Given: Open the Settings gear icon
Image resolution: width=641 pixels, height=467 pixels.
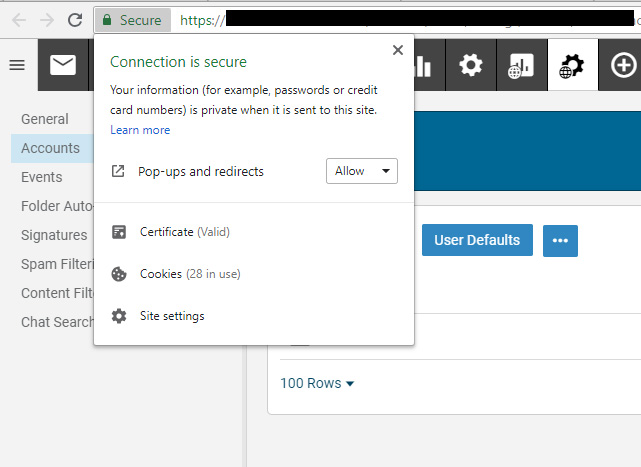Looking at the screenshot, I should click(x=470, y=66).
